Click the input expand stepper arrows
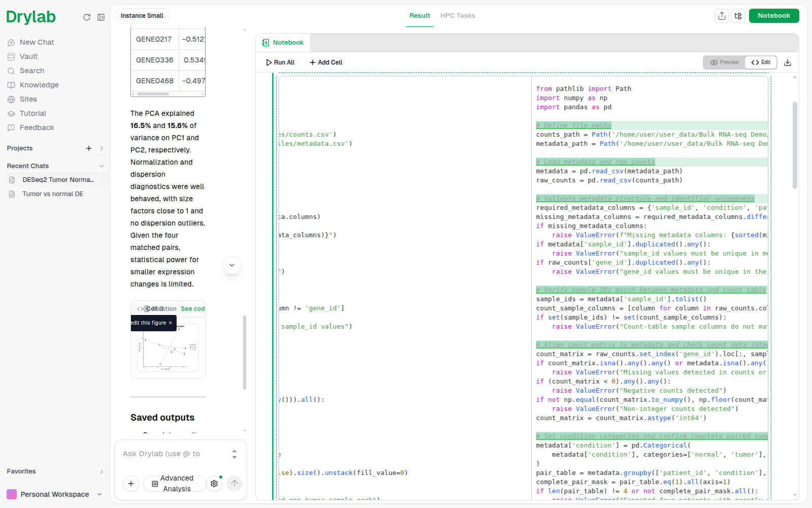The width and height of the screenshot is (812, 508). pos(234,454)
